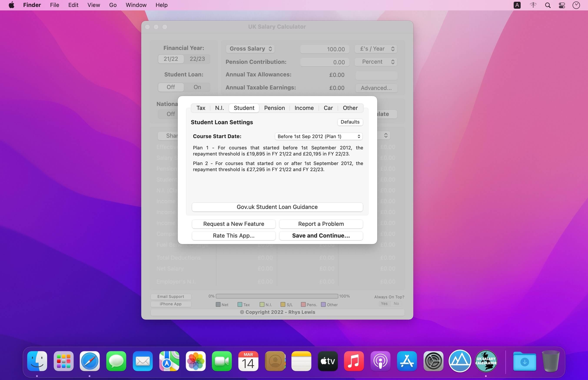
Task: Open Mail app in the Dock
Action: pos(143,361)
